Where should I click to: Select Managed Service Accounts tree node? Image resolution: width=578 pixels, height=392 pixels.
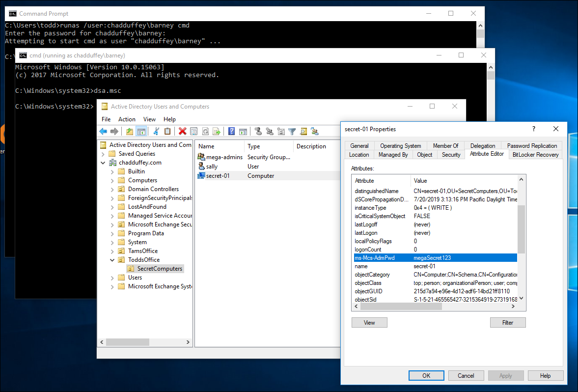pyautogui.click(x=160, y=216)
